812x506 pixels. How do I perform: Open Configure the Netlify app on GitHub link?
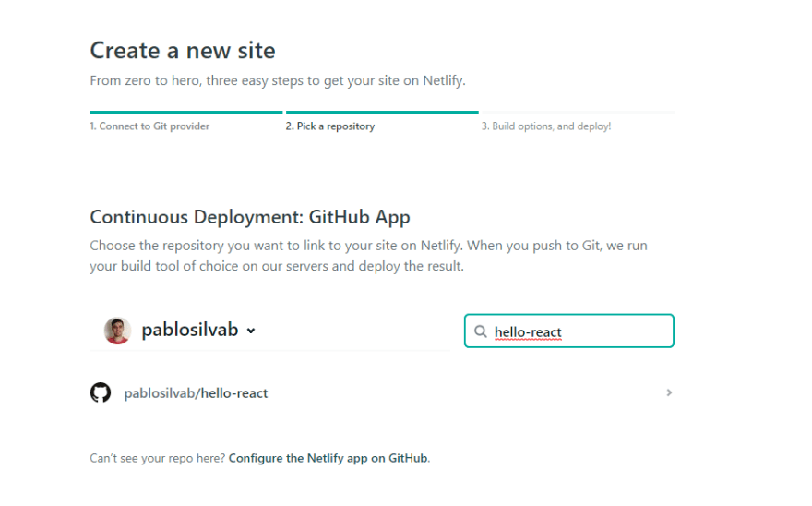click(x=328, y=458)
